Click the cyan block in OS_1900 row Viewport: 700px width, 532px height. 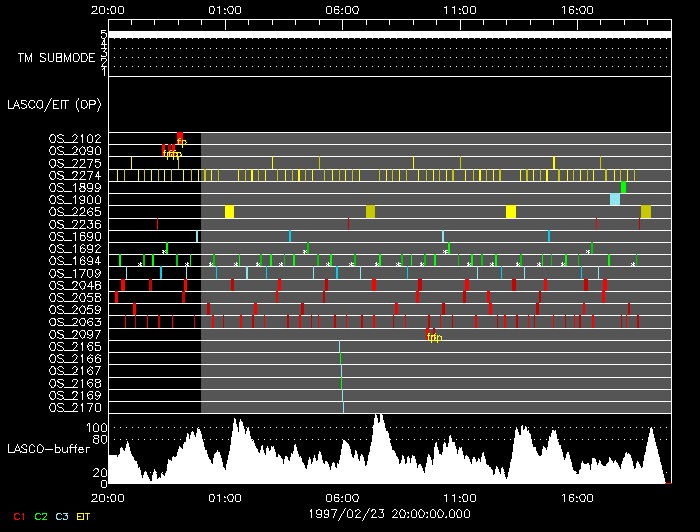(615, 200)
